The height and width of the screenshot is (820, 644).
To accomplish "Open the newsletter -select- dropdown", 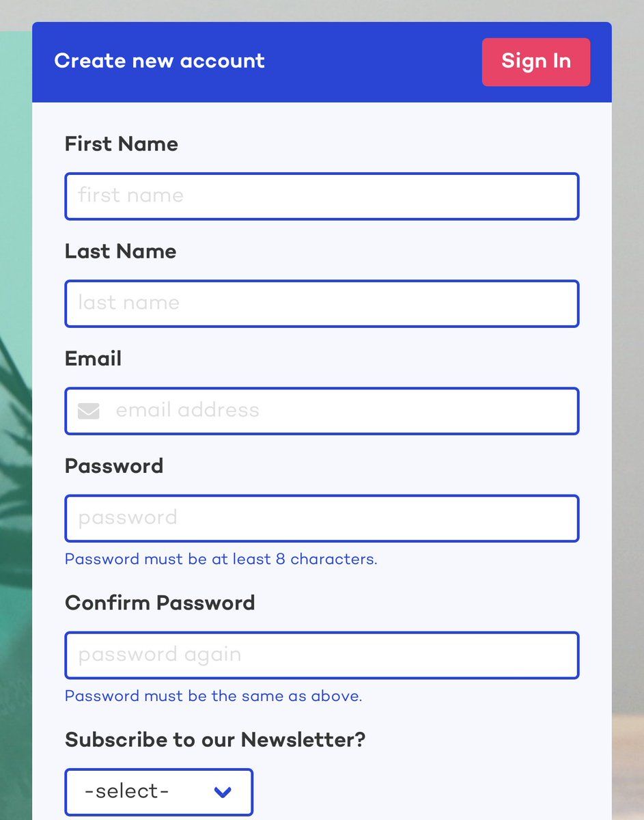I will [159, 792].
